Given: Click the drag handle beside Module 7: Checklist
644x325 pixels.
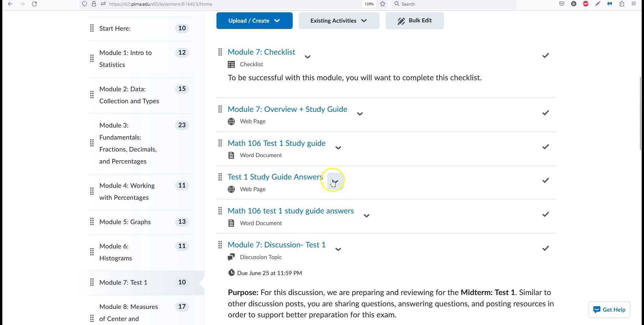Looking at the screenshot, I should (x=220, y=52).
